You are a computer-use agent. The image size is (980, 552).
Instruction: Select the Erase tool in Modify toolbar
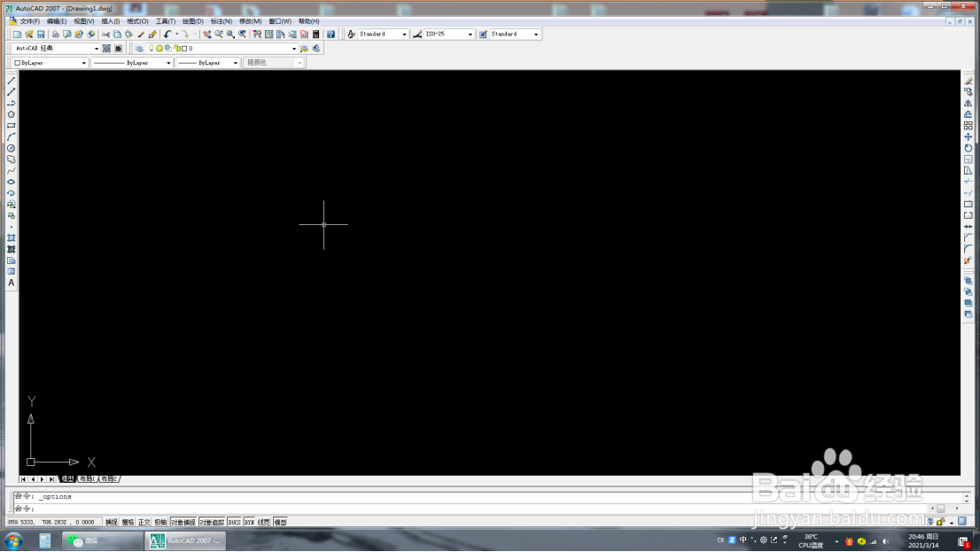pos(968,81)
